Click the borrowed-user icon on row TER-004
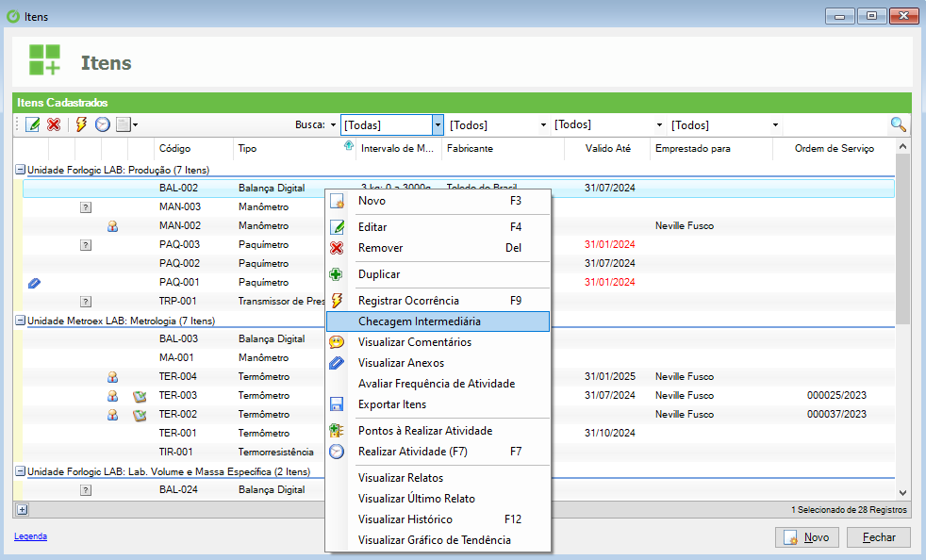 112,377
